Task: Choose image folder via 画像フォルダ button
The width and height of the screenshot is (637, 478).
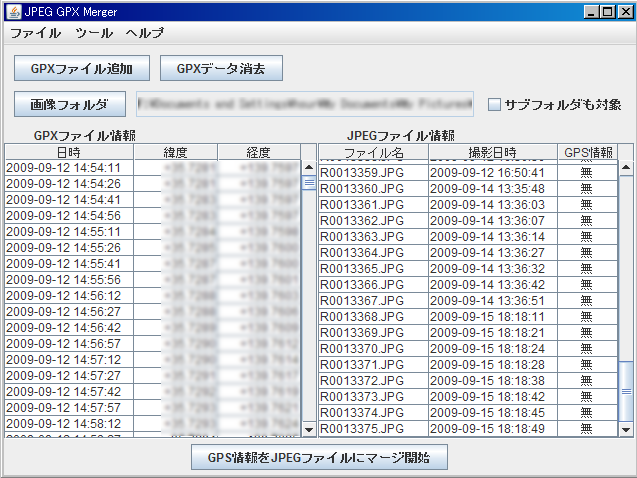Action: point(69,104)
